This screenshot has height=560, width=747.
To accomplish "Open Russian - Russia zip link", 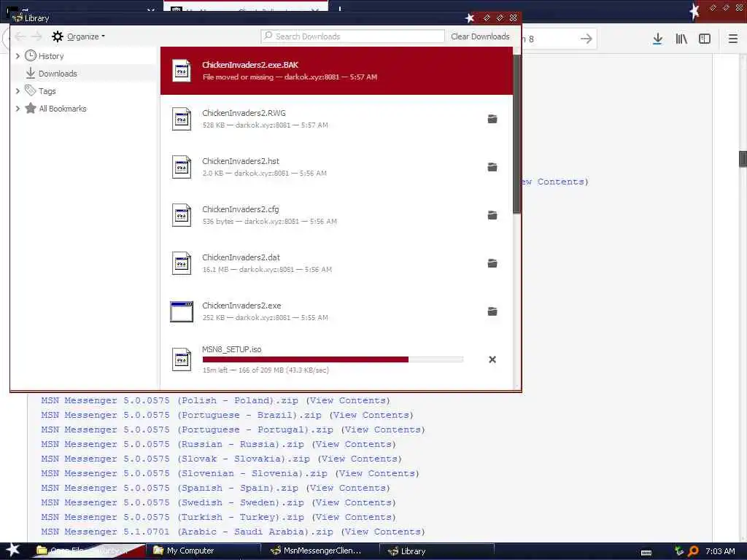I will [x=172, y=444].
